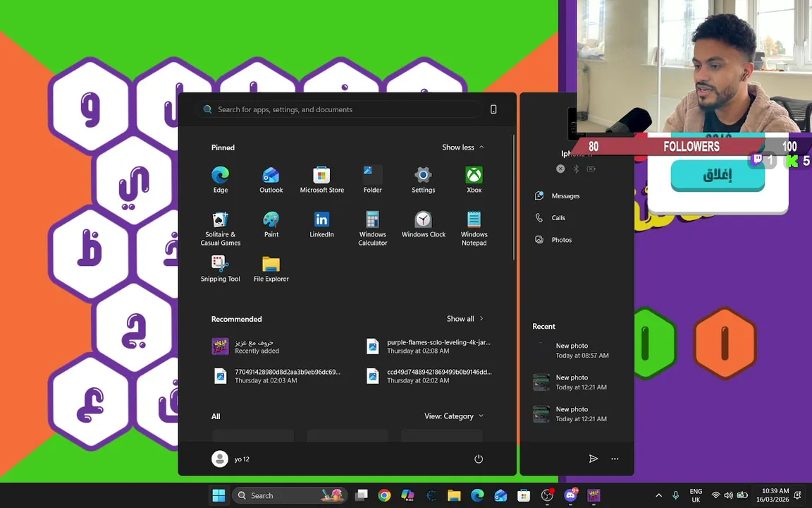Show hidden icons via tray chevron

click(659, 495)
